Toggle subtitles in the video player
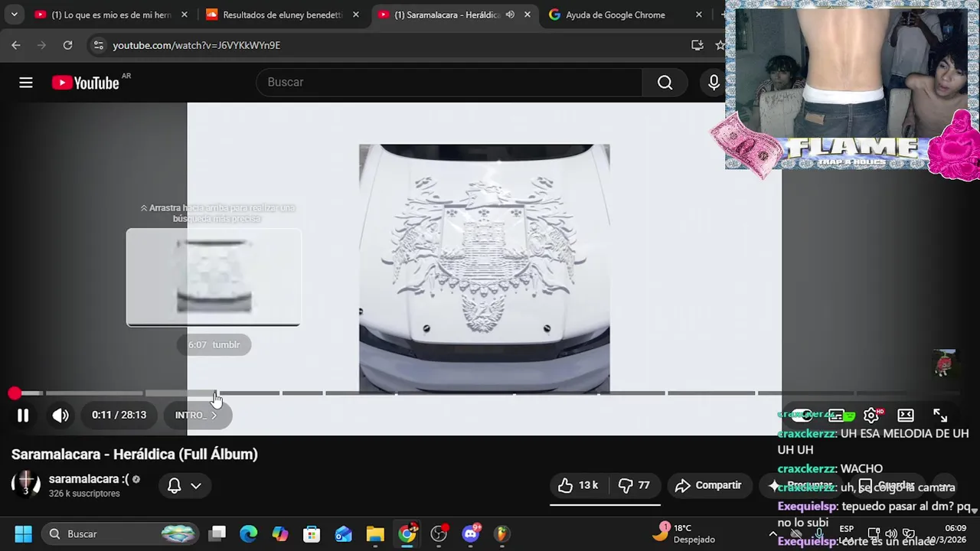Viewport: 980px width, 551px height. [x=837, y=415]
